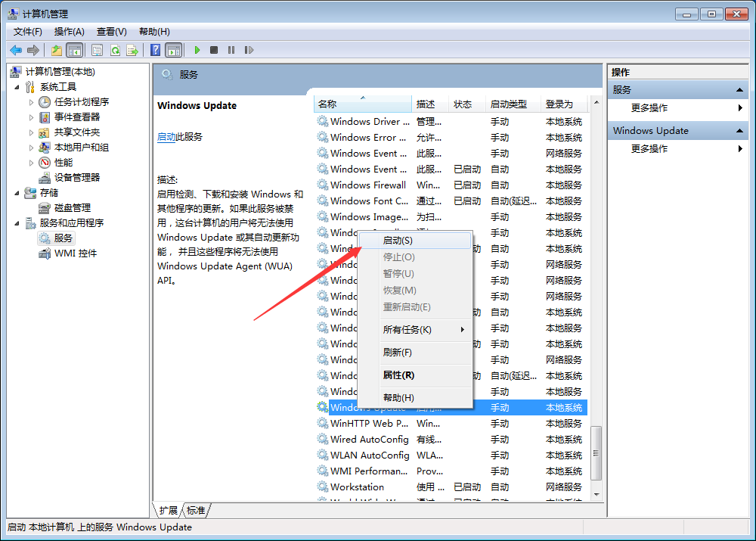
Task: Expand the 任务计划程序 node arrow
Action: click(31, 102)
